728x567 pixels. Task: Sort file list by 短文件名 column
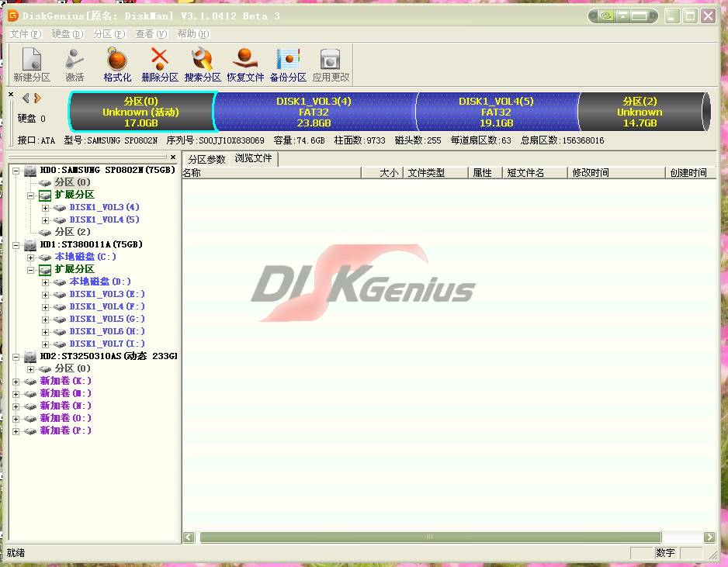535,173
